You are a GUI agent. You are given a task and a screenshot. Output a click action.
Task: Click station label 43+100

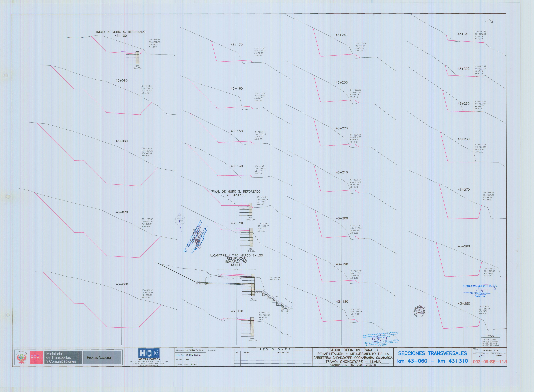[x=121, y=36]
